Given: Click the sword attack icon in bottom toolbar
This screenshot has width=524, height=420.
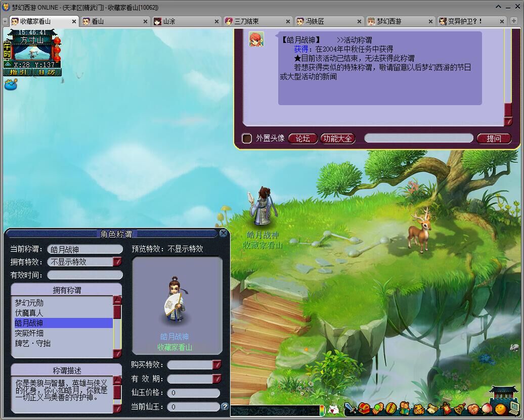Looking at the screenshot, I should click(x=350, y=408).
